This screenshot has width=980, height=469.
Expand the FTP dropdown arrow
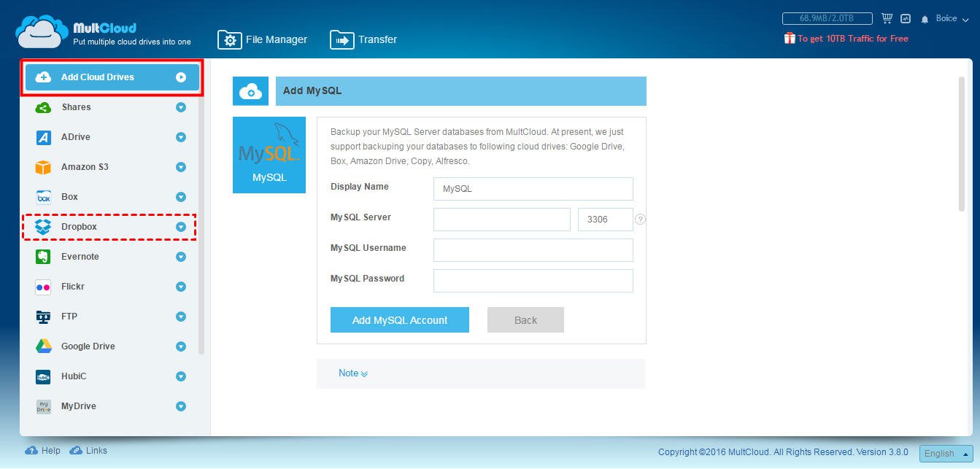181,317
